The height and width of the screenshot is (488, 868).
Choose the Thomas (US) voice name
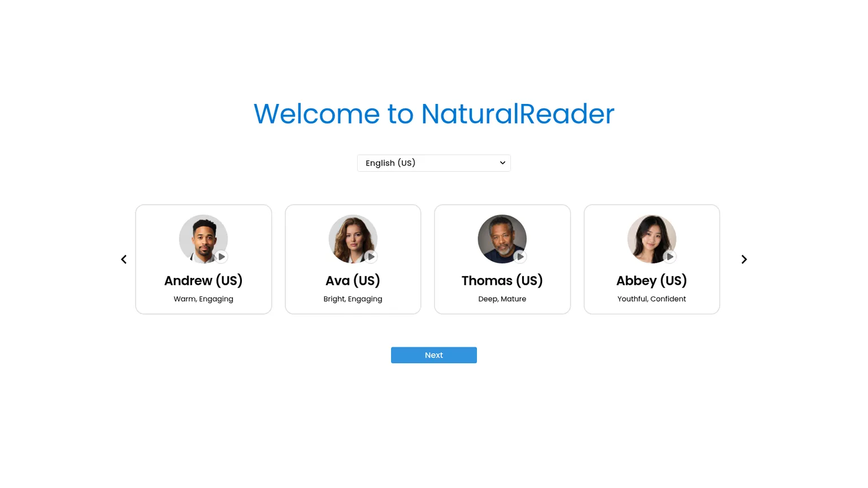click(502, 281)
